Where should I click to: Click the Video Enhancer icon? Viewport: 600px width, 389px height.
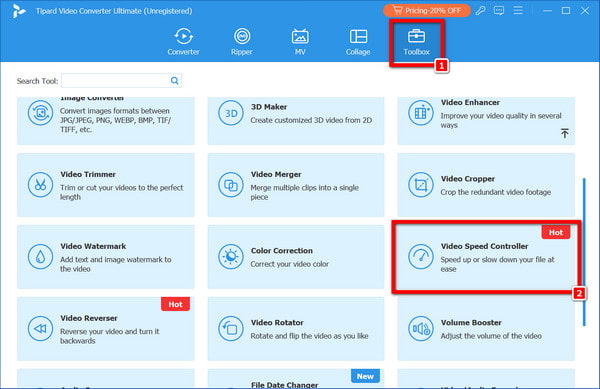pyautogui.click(x=421, y=113)
